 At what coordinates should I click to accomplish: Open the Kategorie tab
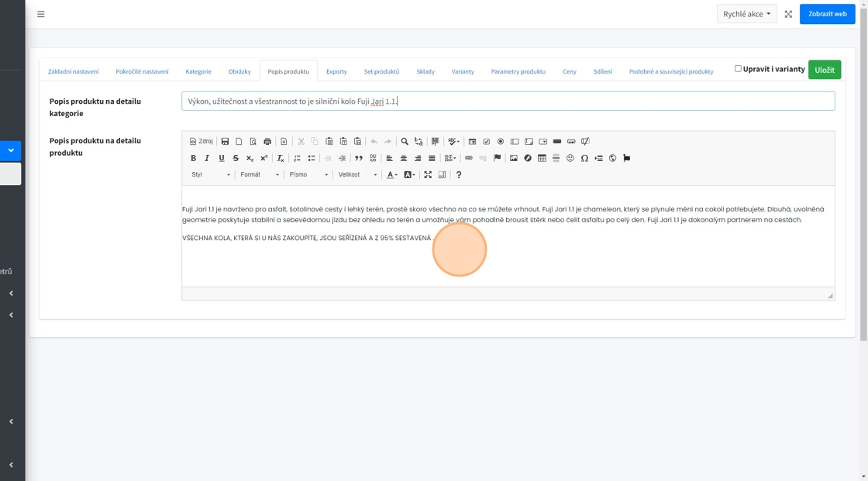coord(198,71)
